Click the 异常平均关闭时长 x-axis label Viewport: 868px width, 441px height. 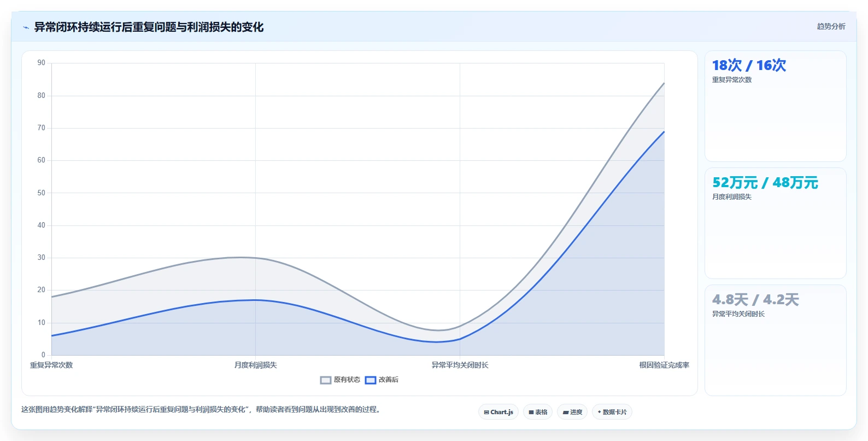(460, 365)
